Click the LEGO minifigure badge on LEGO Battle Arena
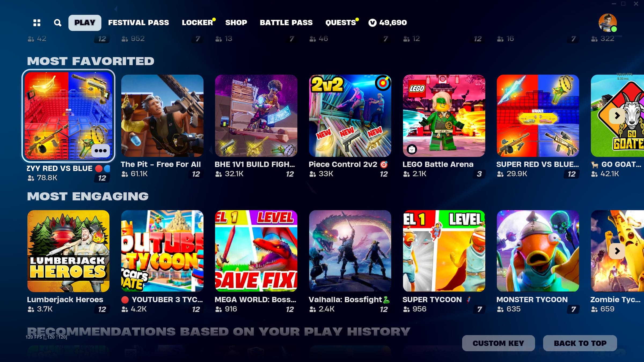This screenshot has height=362, width=644. coord(412,149)
